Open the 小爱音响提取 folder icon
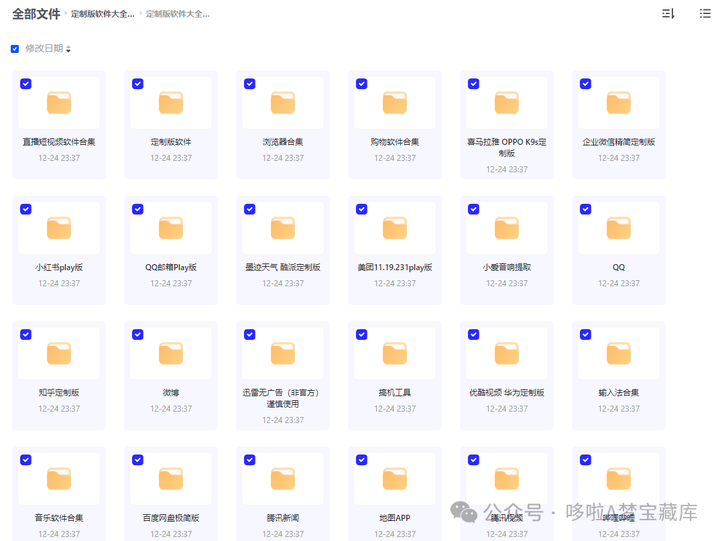The width and height of the screenshot is (720, 541). pyautogui.click(x=507, y=228)
